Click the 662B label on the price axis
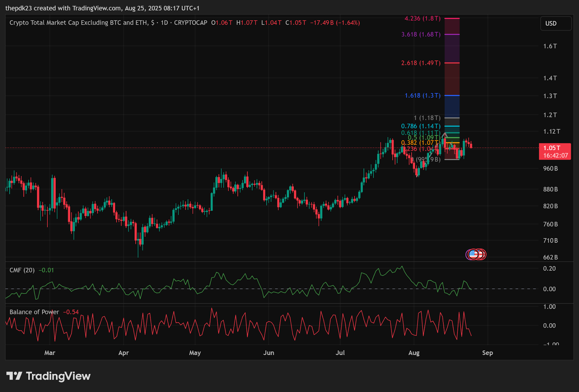The height and width of the screenshot is (392, 579). pyautogui.click(x=550, y=257)
